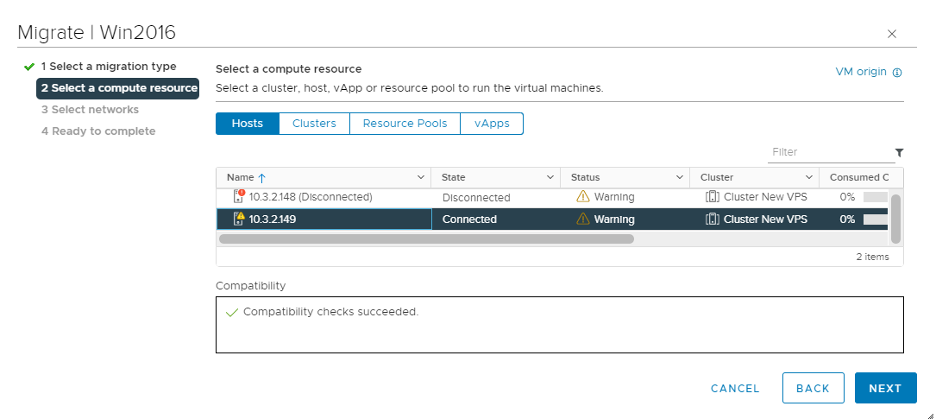Expand the Name column dropdown chevron
The width and height of the screenshot is (936, 420).
(420, 177)
